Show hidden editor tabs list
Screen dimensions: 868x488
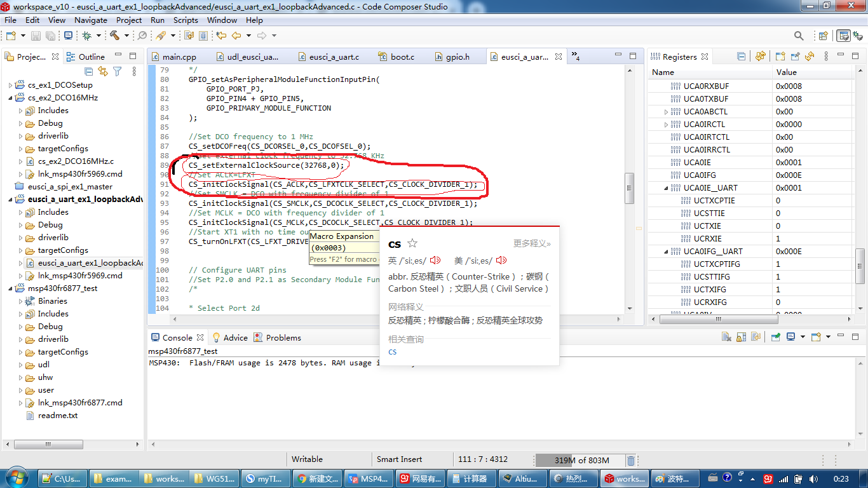[x=575, y=57]
